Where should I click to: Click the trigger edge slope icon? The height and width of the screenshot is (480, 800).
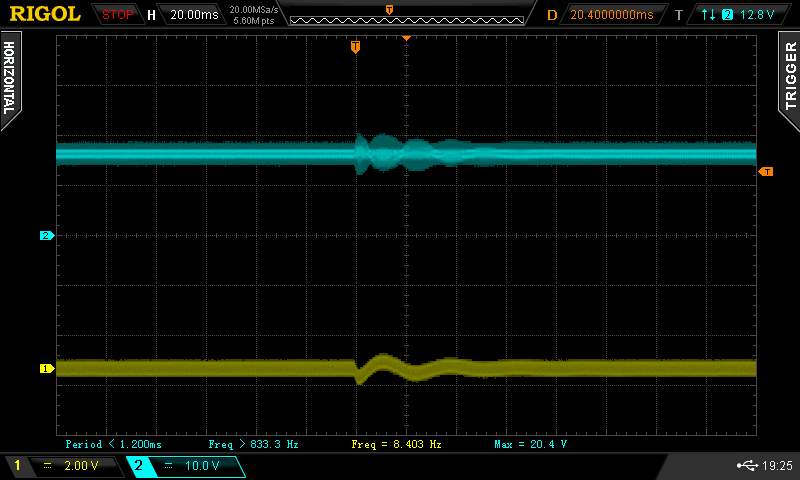[709, 15]
